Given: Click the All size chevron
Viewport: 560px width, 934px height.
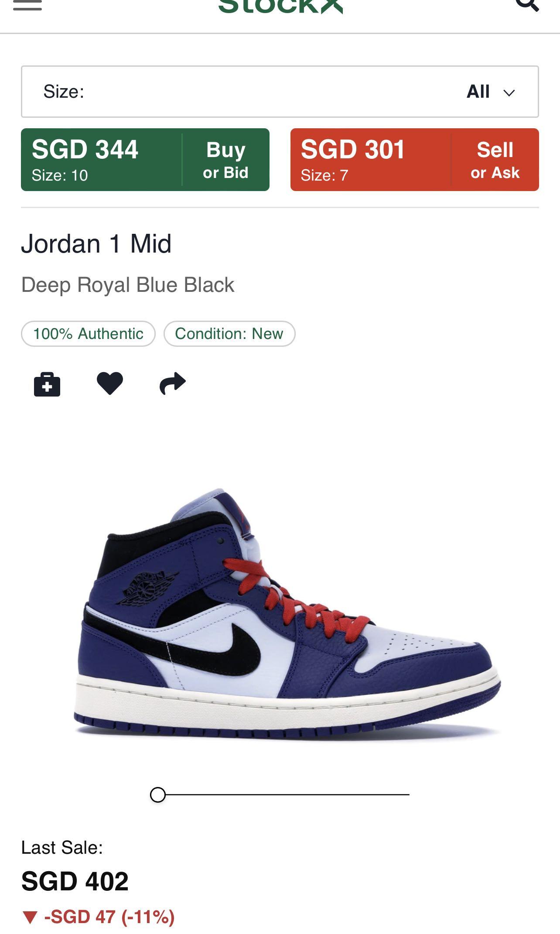Looking at the screenshot, I should (509, 92).
